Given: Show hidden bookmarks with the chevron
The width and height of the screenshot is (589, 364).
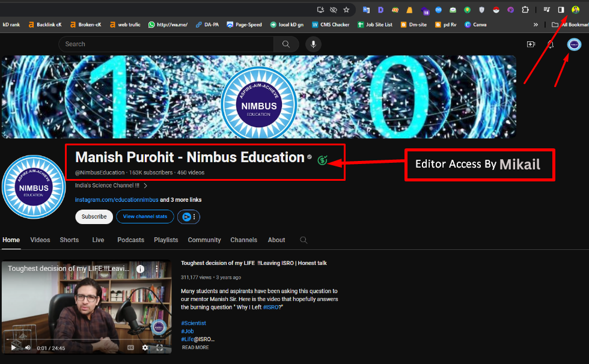Looking at the screenshot, I should [536, 25].
